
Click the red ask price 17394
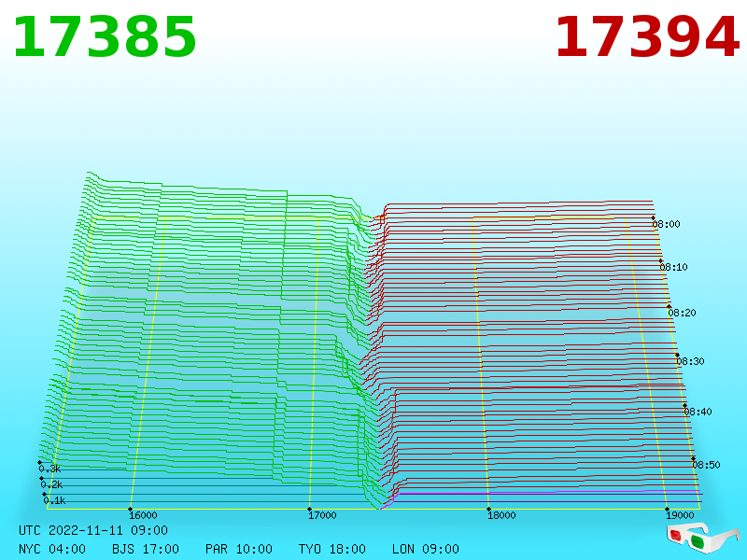click(x=647, y=37)
